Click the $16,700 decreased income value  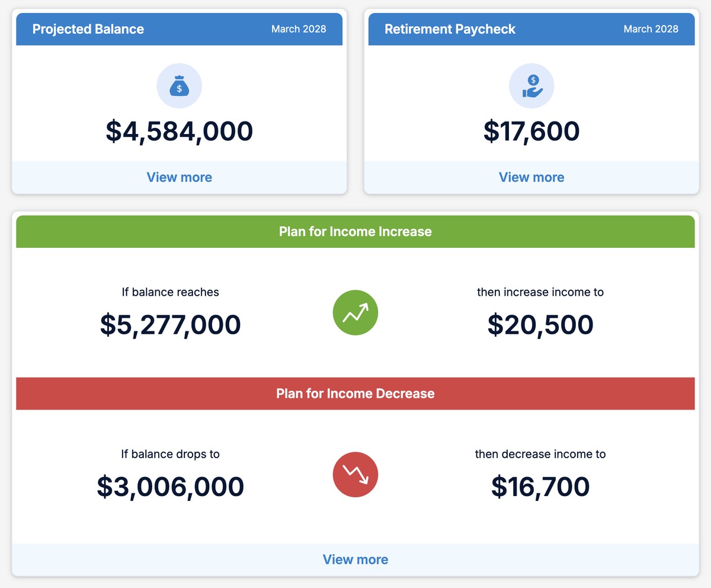pos(541,486)
